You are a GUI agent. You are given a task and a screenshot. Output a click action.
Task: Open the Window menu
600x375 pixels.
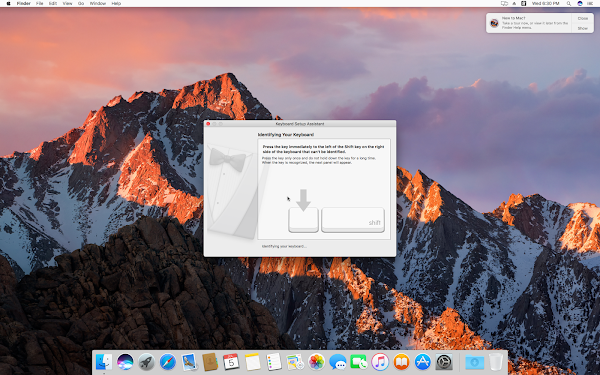(98, 3)
